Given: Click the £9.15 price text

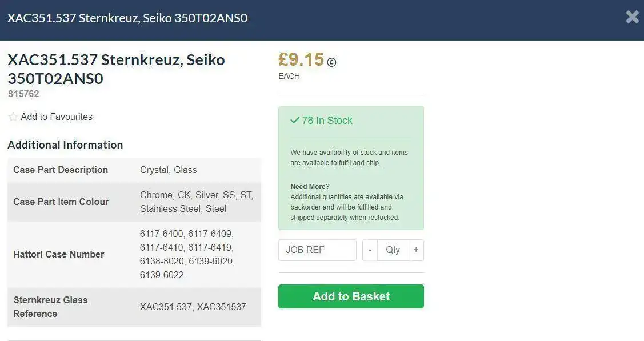Looking at the screenshot, I should tap(301, 59).
